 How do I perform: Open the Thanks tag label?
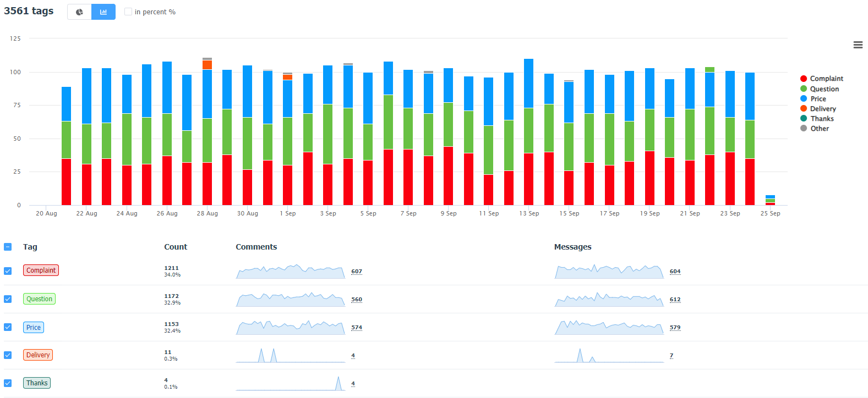[37, 383]
